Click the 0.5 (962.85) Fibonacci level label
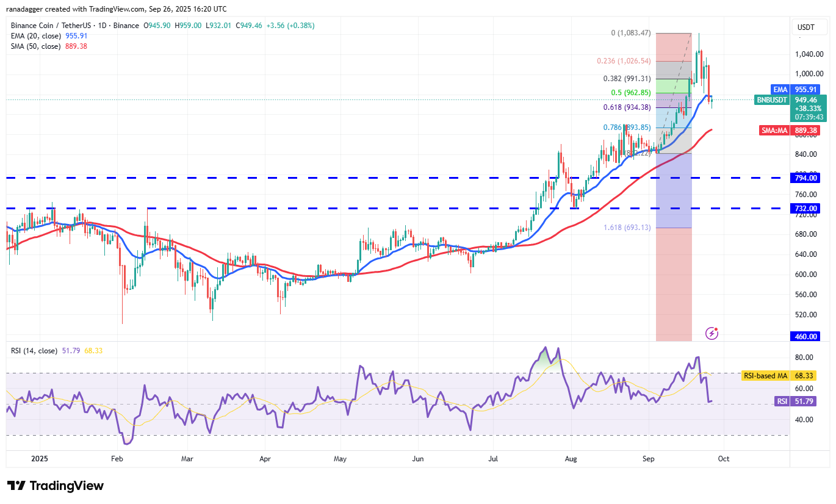 [631, 93]
